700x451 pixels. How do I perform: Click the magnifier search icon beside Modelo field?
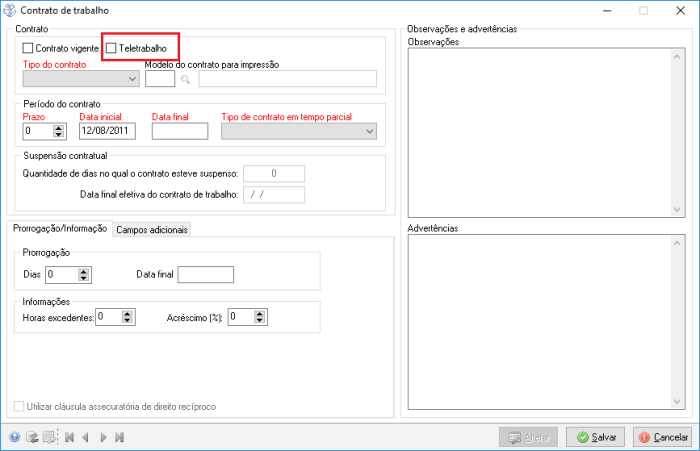[x=185, y=80]
